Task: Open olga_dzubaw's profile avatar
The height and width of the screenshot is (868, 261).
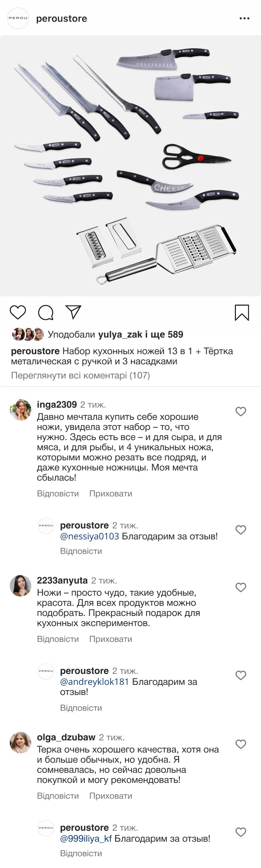Action: [20, 742]
